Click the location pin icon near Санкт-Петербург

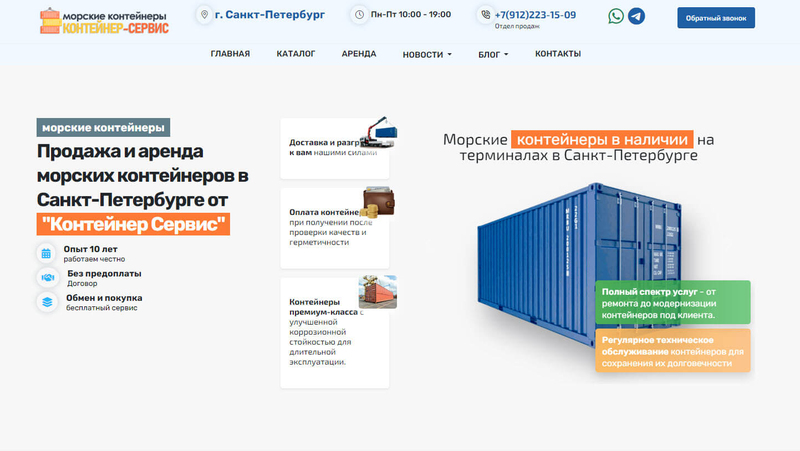204,15
